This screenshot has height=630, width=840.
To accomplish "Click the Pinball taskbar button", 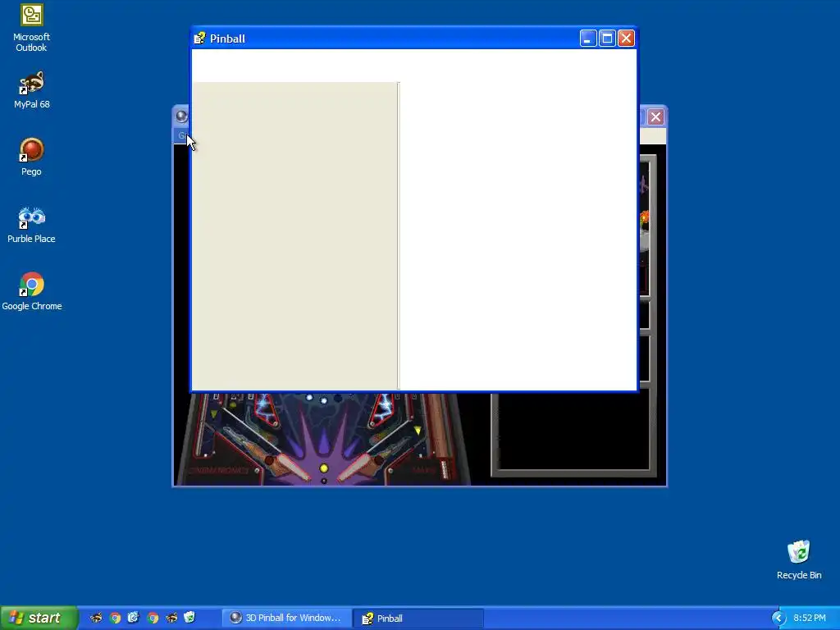I will click(x=418, y=619).
